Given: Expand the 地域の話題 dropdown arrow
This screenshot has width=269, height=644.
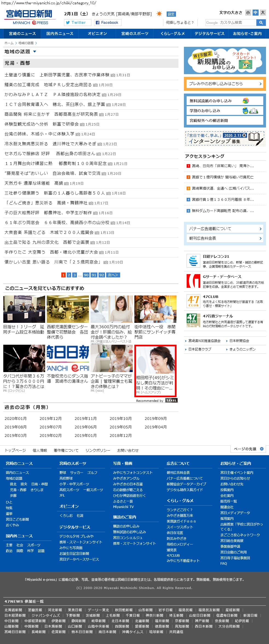Looking at the screenshot, I should [x=34, y=52].
